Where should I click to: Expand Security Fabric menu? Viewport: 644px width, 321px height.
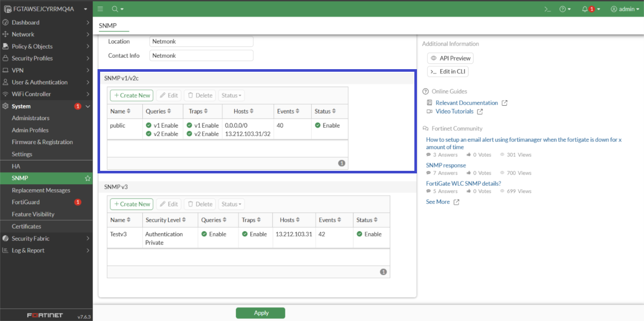(46, 238)
